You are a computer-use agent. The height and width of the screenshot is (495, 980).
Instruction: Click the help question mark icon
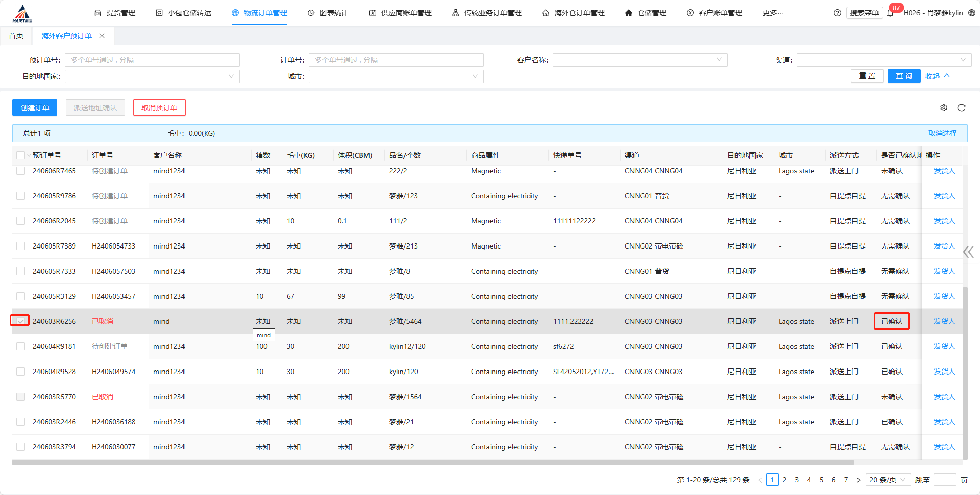point(838,13)
